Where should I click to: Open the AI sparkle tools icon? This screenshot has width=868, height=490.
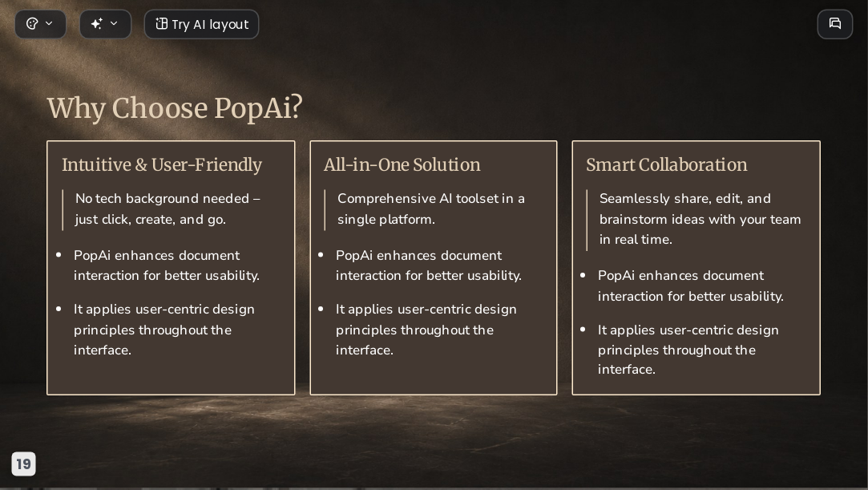coord(96,24)
